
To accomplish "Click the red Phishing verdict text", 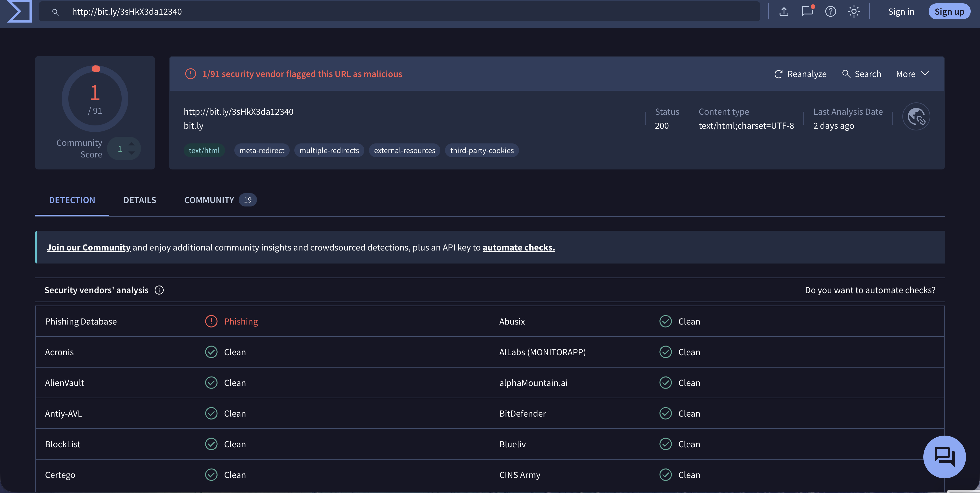I will click(241, 321).
